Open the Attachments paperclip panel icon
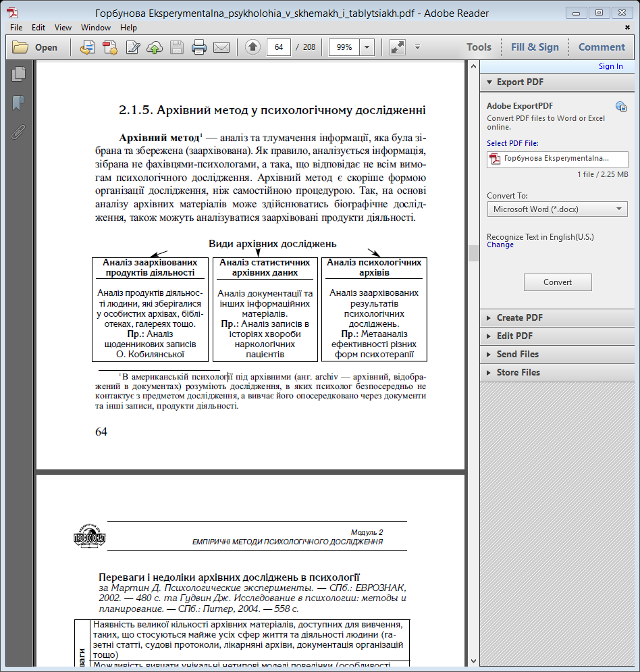Viewport: 640px width, 672px height. click(x=18, y=132)
